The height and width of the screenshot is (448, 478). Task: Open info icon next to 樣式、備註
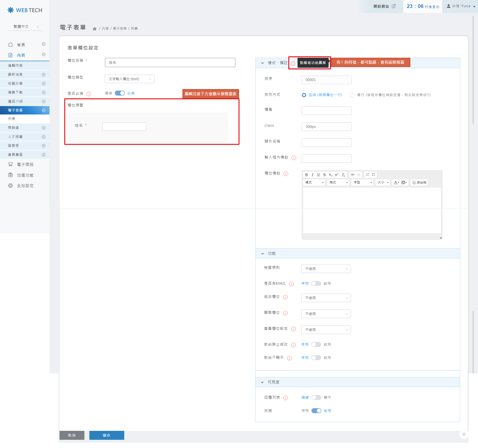pos(293,63)
